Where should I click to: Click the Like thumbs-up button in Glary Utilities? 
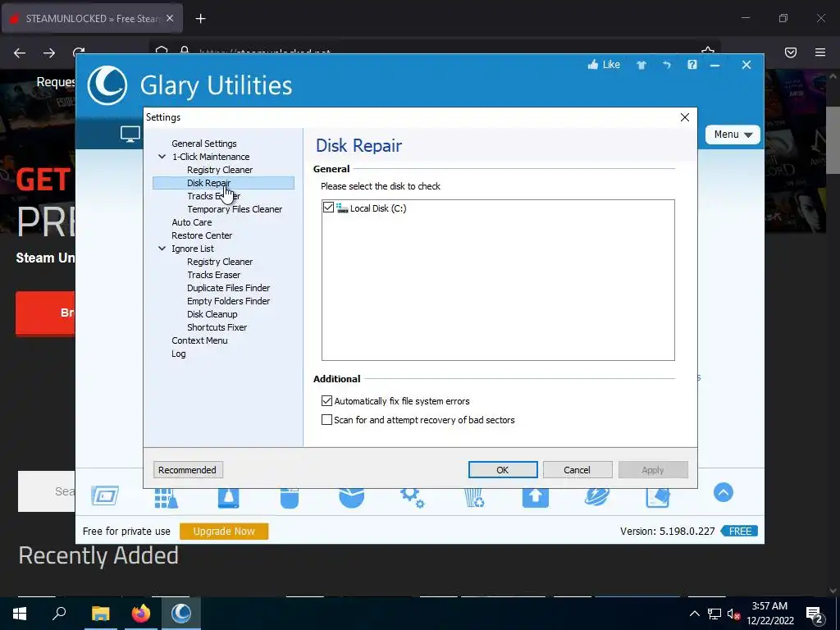pyautogui.click(x=604, y=65)
